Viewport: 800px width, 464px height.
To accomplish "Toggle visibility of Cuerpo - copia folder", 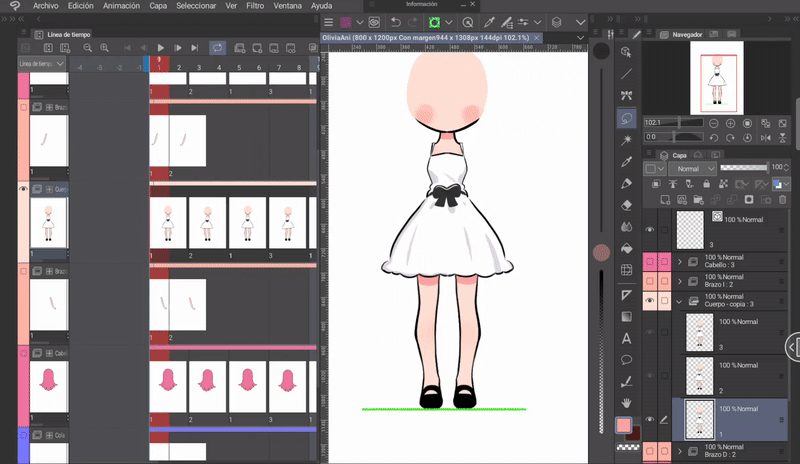I will coord(650,299).
